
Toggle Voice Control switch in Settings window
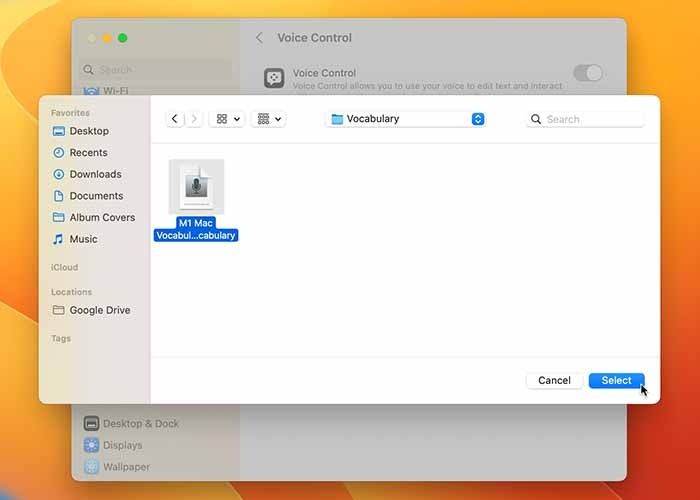click(588, 73)
